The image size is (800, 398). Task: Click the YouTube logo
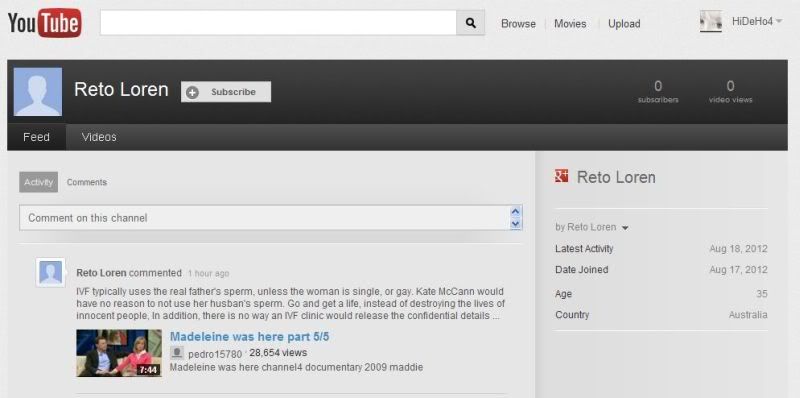click(x=44, y=23)
